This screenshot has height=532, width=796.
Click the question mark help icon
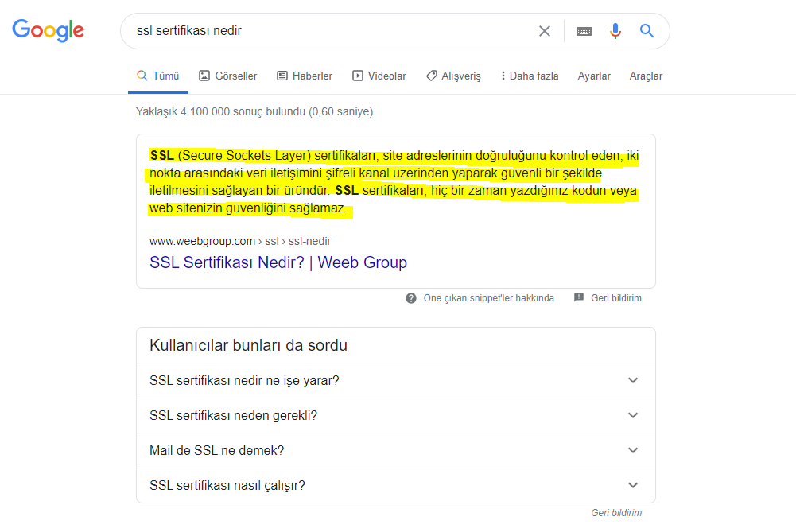[411, 297]
